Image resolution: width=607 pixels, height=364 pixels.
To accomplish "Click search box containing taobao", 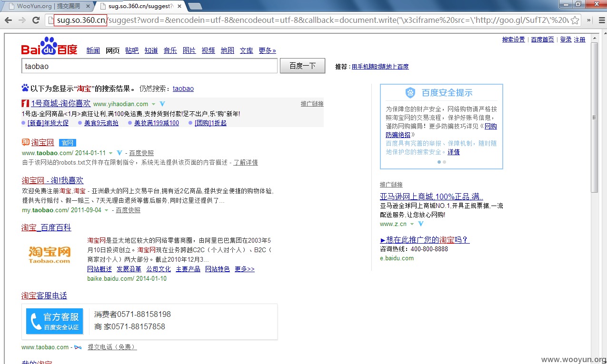I will [x=149, y=66].
